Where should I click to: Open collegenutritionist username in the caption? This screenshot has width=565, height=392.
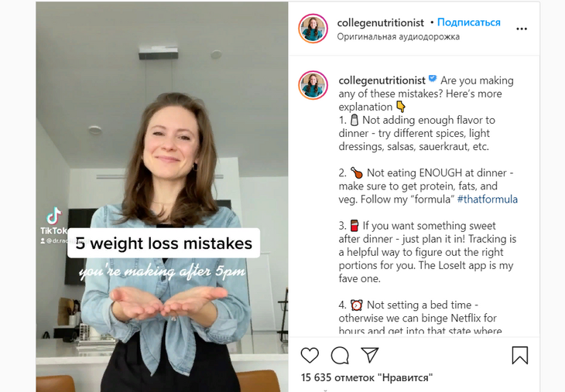click(x=382, y=80)
